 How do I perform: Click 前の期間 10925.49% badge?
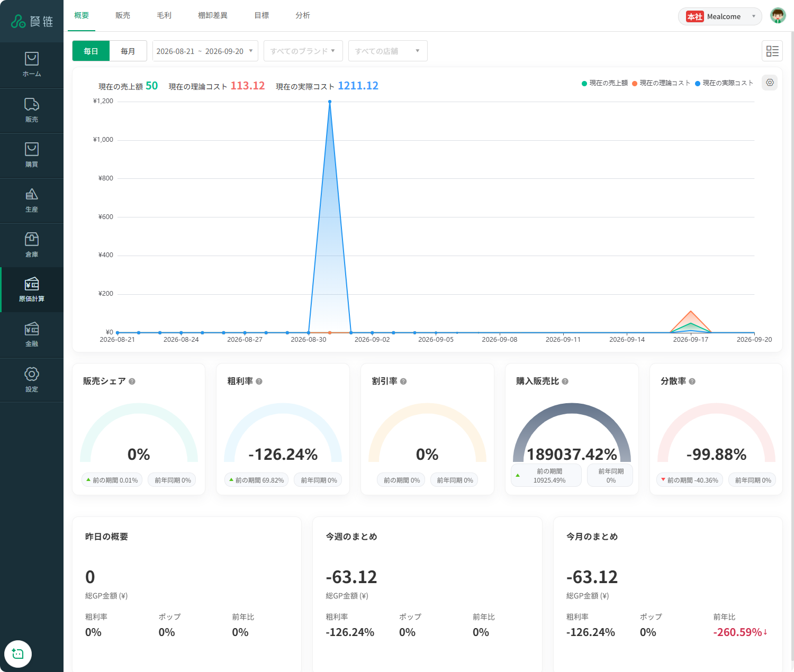546,475
